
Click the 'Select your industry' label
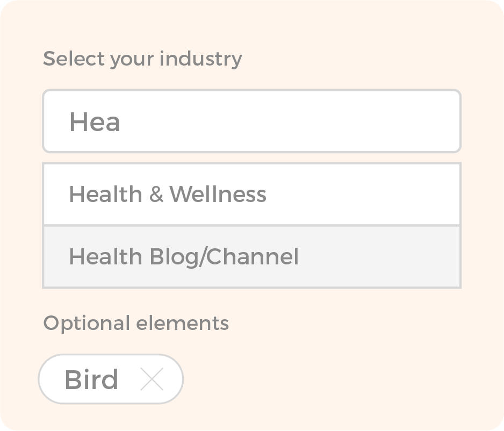click(x=142, y=59)
